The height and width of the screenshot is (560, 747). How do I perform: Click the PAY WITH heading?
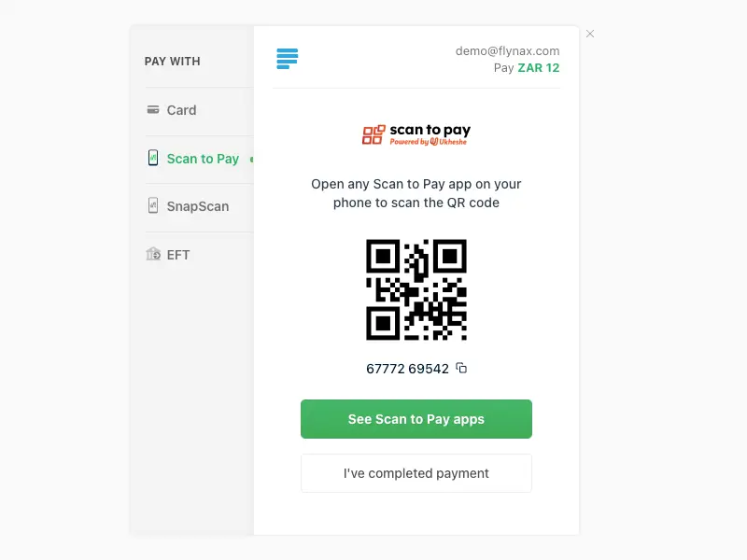pos(173,62)
